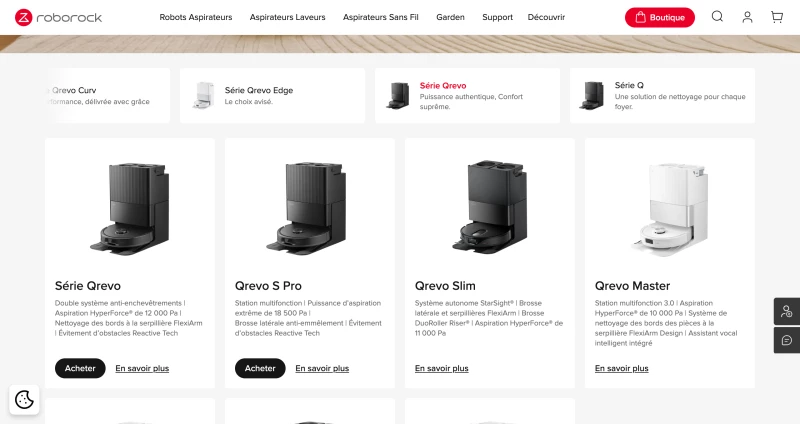Click the floating chat message icon
Image resolution: width=800 pixels, height=424 pixels.
click(x=787, y=340)
